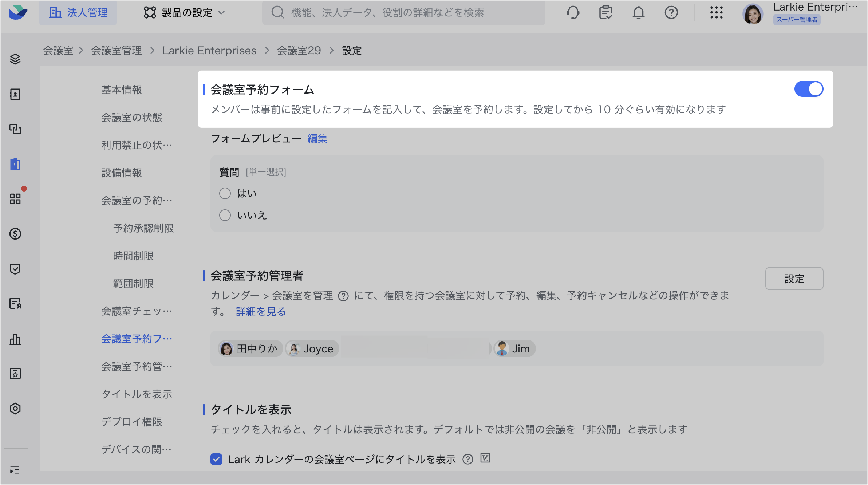Open the task checklist icon in header
868x485 pixels.
[x=605, y=13]
